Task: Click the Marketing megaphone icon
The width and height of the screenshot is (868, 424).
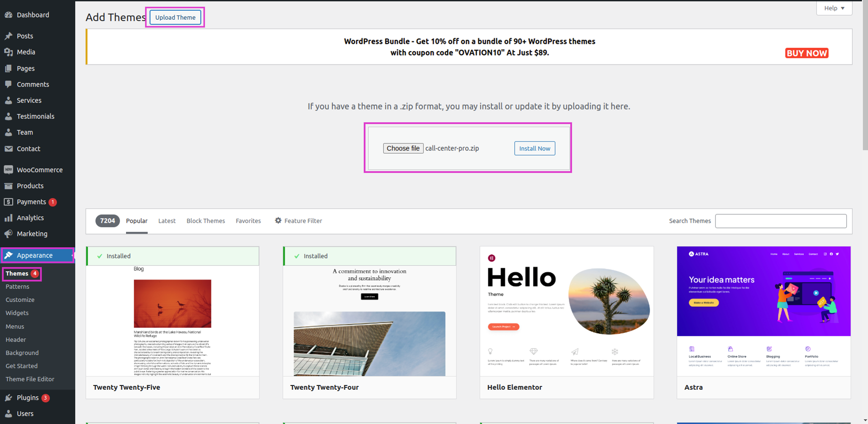Action: pos(8,234)
